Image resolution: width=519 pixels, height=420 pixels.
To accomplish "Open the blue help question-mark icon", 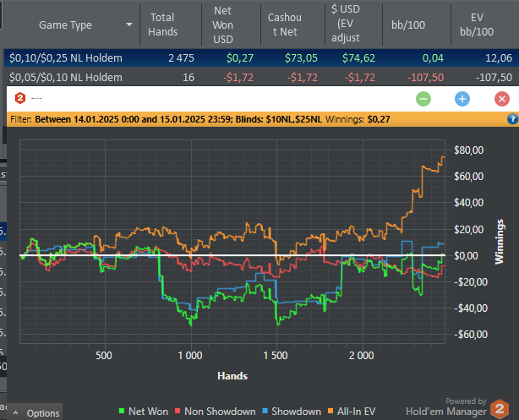I will coord(512,119).
